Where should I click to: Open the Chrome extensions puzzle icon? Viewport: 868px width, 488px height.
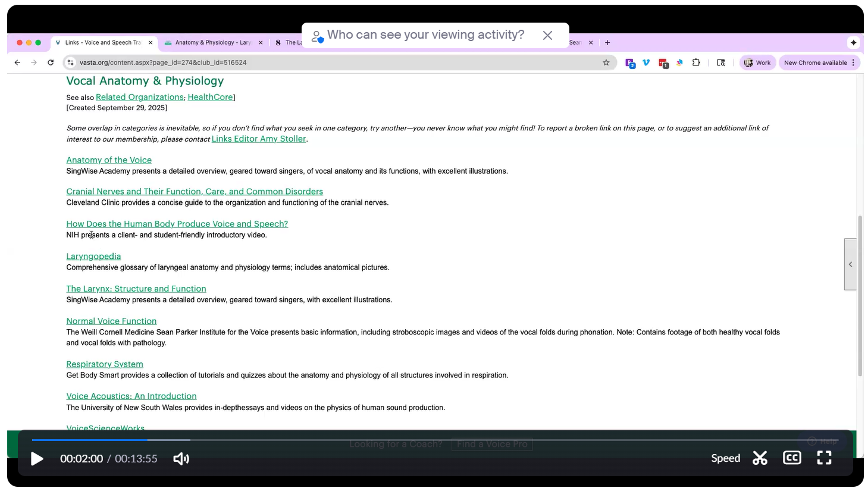[696, 62]
